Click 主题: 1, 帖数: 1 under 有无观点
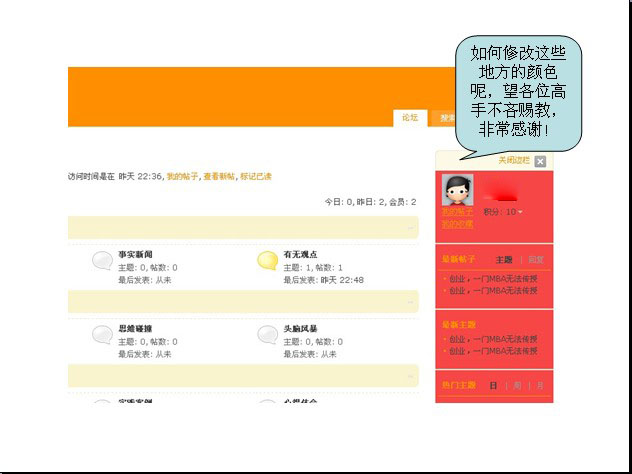632x474 pixels. coord(313,268)
